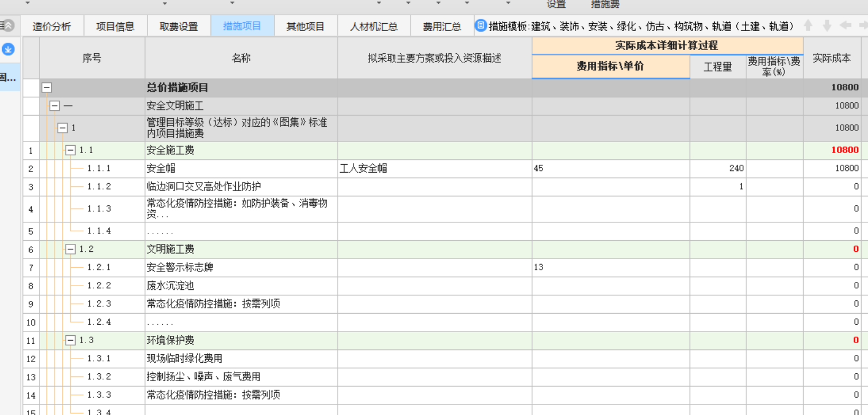Click the blue download icon in sidebar
The image size is (868, 415).
coord(8,49)
